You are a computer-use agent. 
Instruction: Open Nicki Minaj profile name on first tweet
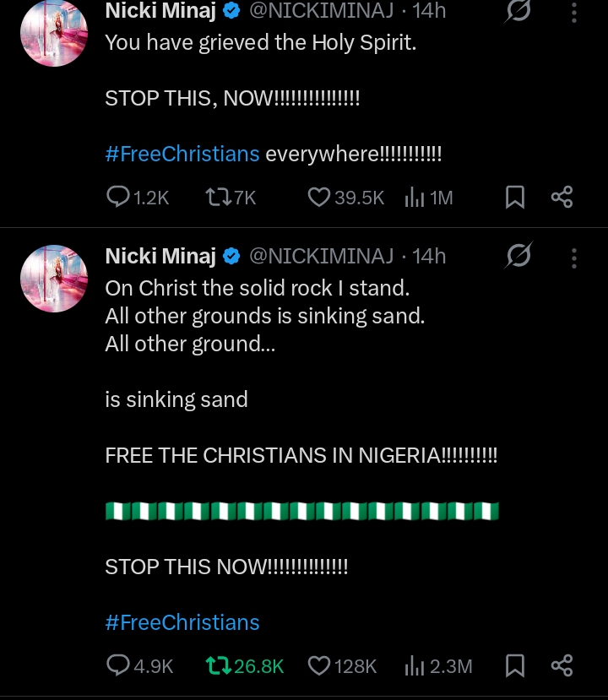(160, 12)
